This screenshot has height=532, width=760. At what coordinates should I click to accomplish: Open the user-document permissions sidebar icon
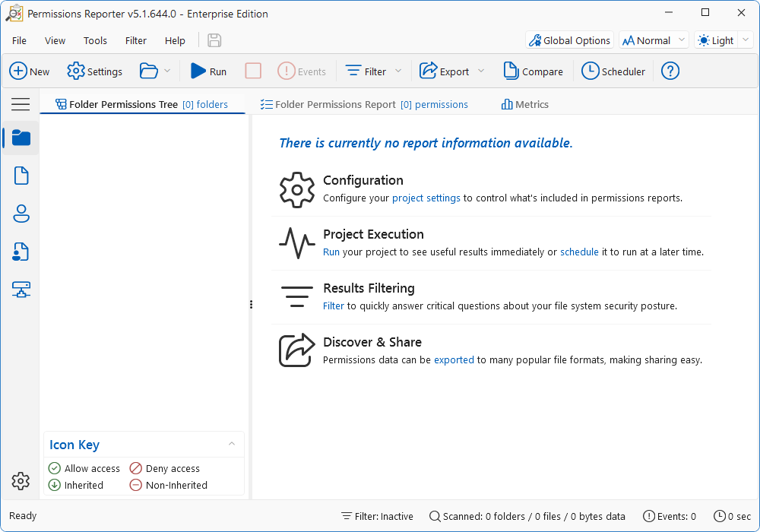click(21, 252)
